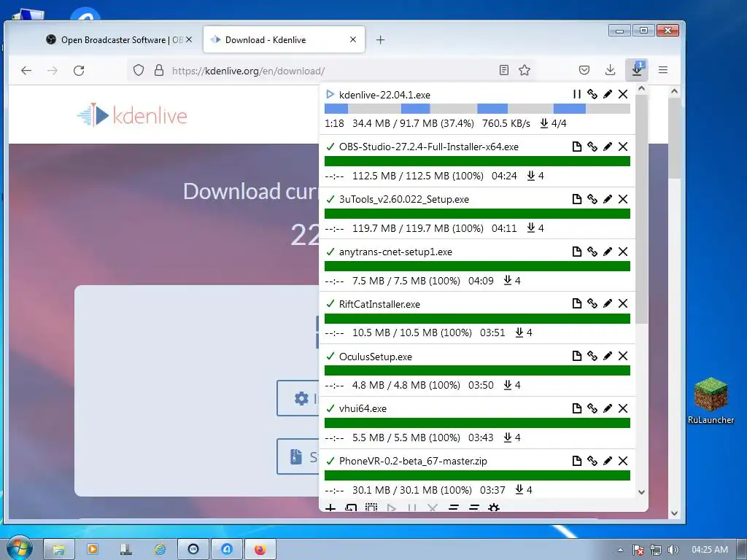Copy link icon for 3uTools setup
Image resolution: width=747 pixels, height=560 pixels.
click(592, 199)
